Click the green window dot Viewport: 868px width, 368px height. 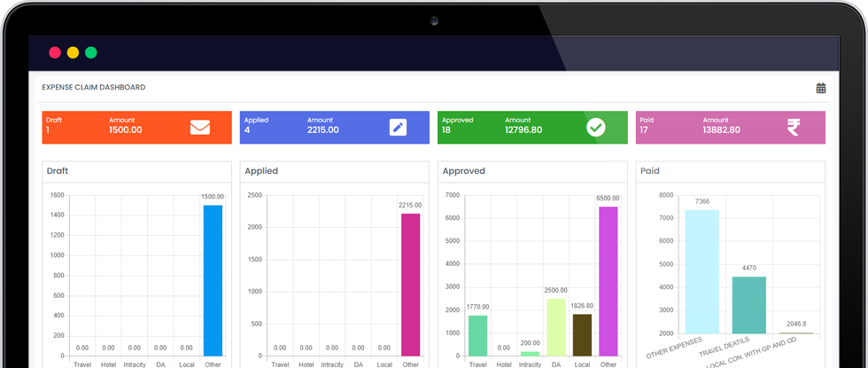(x=90, y=52)
